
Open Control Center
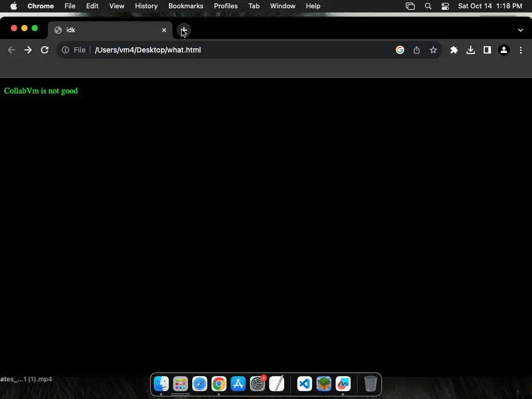pos(445,6)
